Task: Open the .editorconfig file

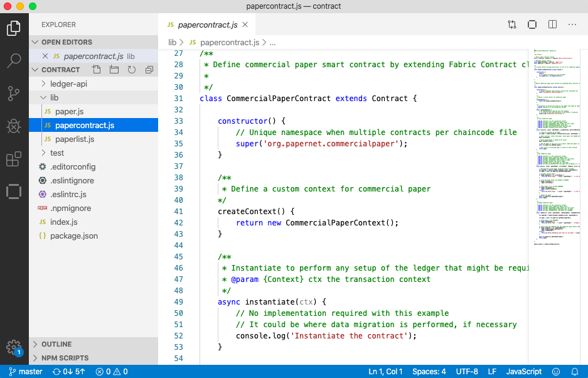Action: tap(94, 166)
